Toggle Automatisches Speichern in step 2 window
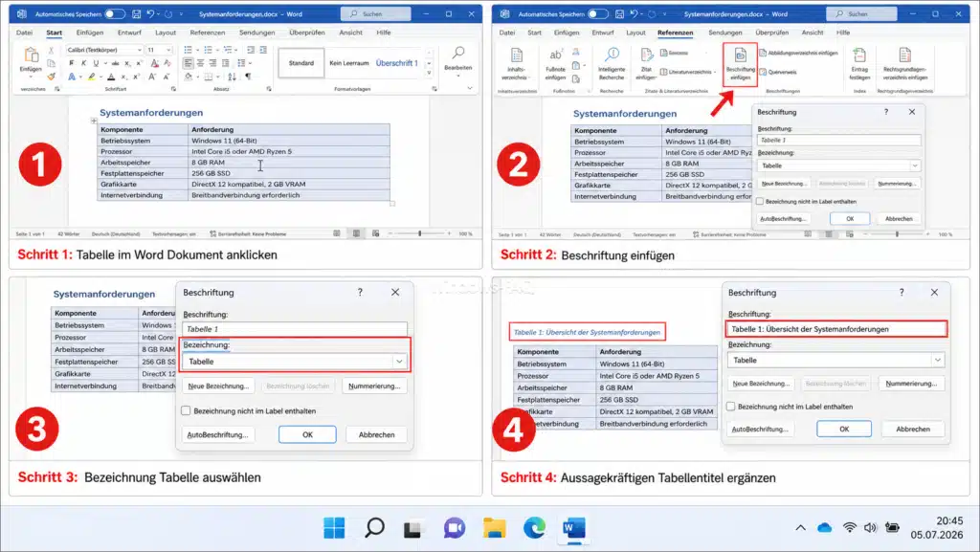Image resolution: width=980 pixels, height=552 pixels. click(598, 13)
